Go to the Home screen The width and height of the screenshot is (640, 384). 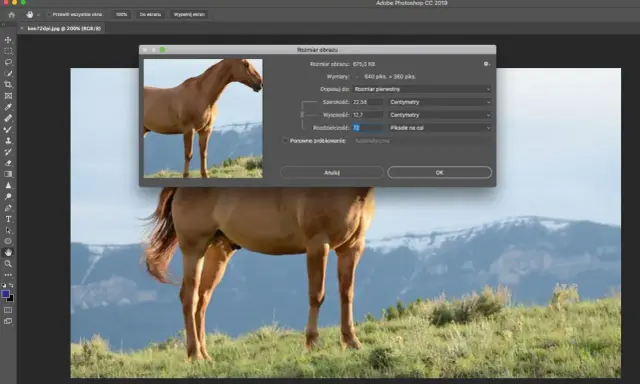tap(11, 15)
